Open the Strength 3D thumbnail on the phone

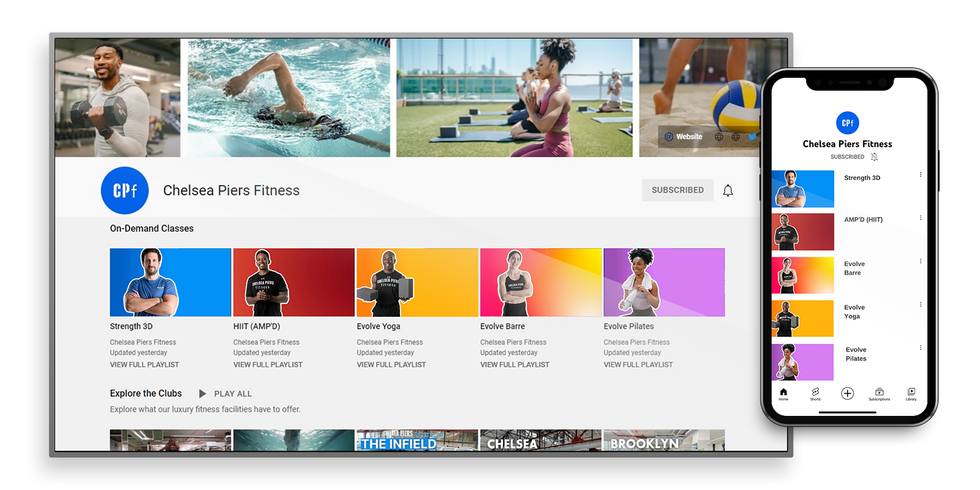(802, 189)
